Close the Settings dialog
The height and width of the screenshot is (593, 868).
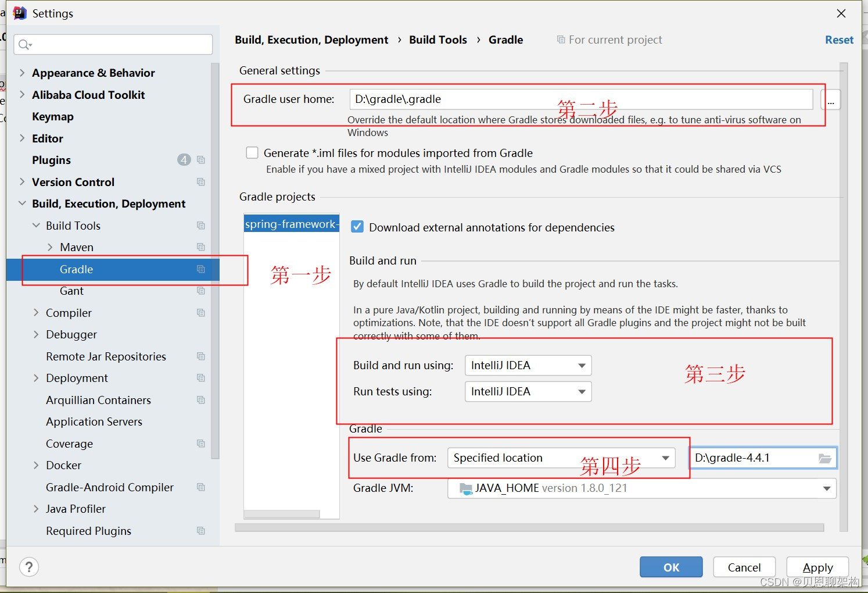(x=841, y=13)
